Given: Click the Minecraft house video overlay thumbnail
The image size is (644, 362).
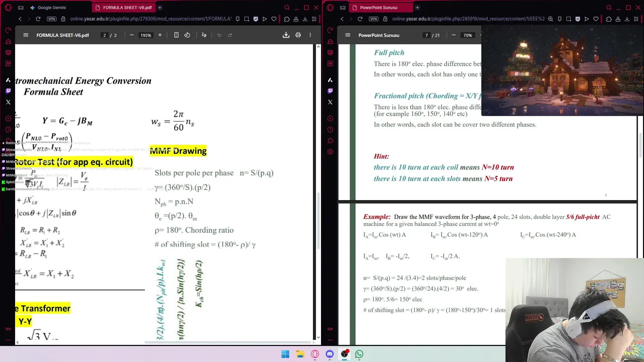Looking at the screenshot, I should click(x=562, y=70).
